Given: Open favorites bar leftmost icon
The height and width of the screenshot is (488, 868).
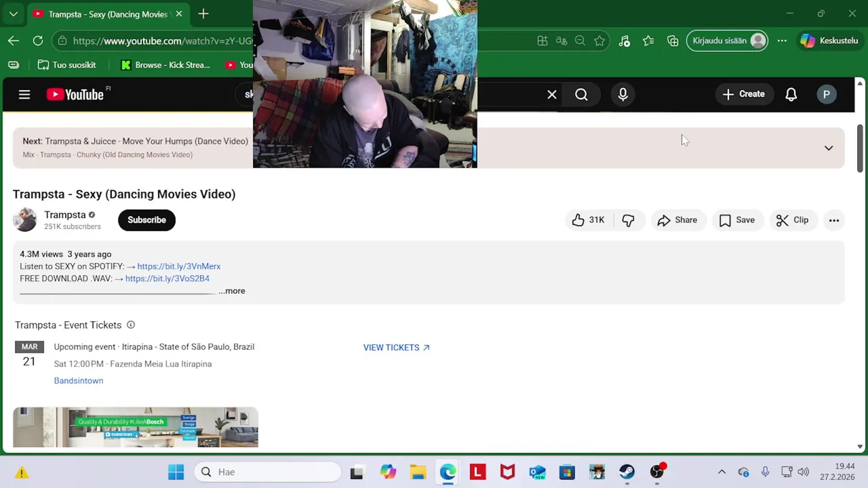Looking at the screenshot, I should coord(14,65).
